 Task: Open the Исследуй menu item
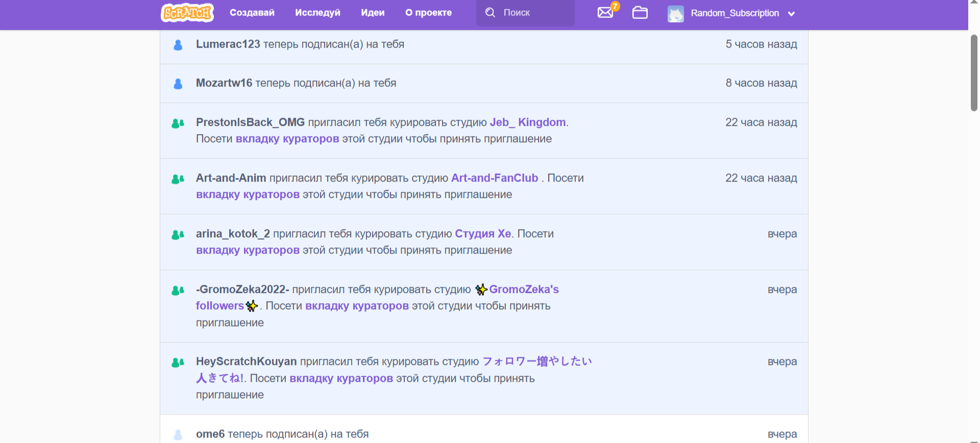pos(317,13)
